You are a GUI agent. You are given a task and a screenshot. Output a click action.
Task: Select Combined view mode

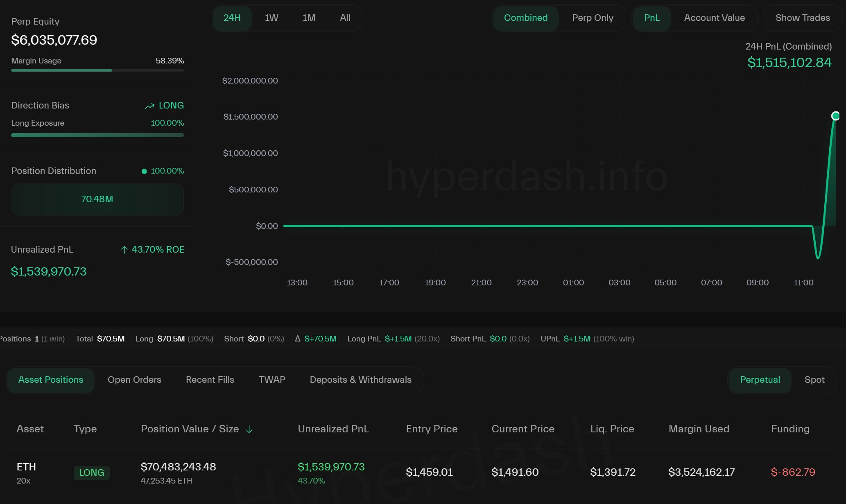pyautogui.click(x=526, y=18)
